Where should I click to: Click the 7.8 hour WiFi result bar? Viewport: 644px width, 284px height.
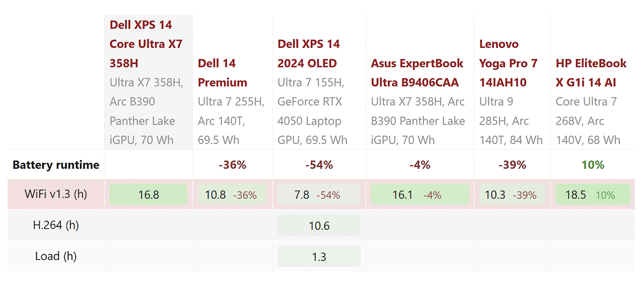tap(319, 194)
